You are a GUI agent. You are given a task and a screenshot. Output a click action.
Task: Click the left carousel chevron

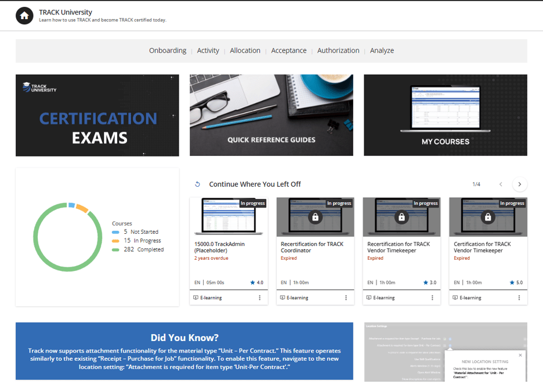(501, 184)
